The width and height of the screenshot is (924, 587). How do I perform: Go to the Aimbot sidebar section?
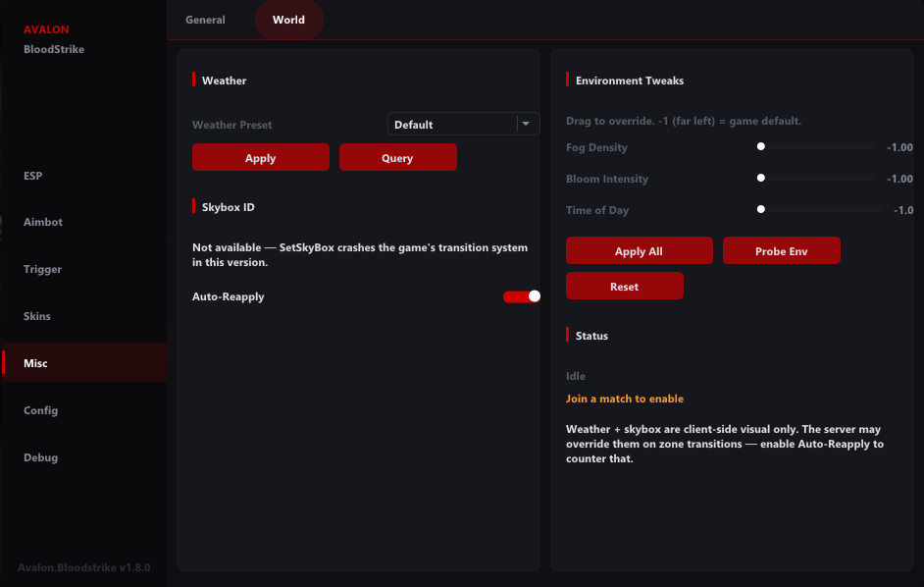tap(43, 222)
